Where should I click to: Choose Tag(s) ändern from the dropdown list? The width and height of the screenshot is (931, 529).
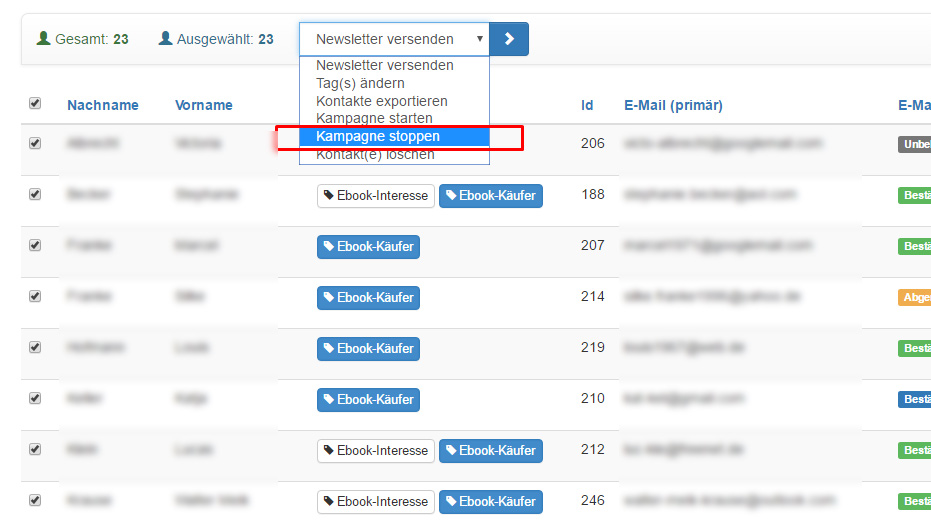click(x=360, y=83)
